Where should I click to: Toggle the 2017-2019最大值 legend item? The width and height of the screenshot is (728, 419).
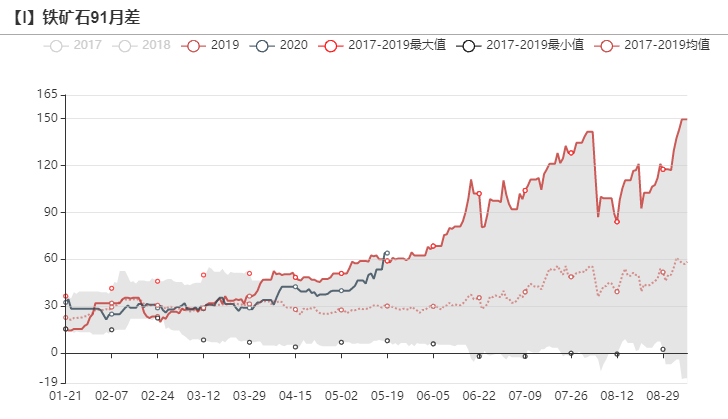tap(382, 45)
